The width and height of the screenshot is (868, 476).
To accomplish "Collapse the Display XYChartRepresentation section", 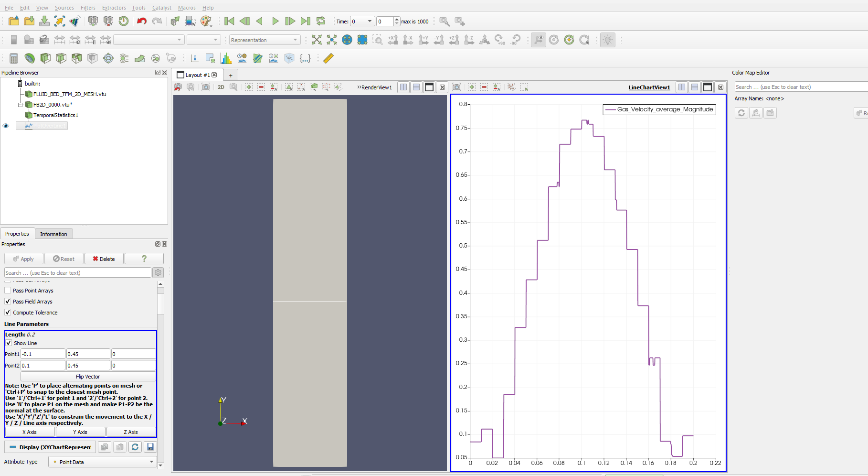I will (x=50, y=447).
